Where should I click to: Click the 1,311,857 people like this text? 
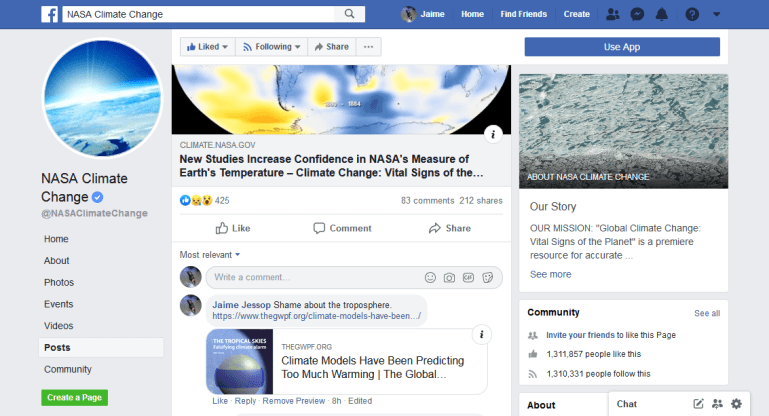click(593, 354)
